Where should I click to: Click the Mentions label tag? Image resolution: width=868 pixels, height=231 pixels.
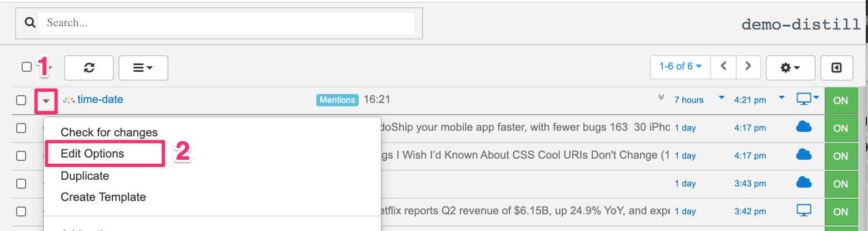click(x=337, y=100)
